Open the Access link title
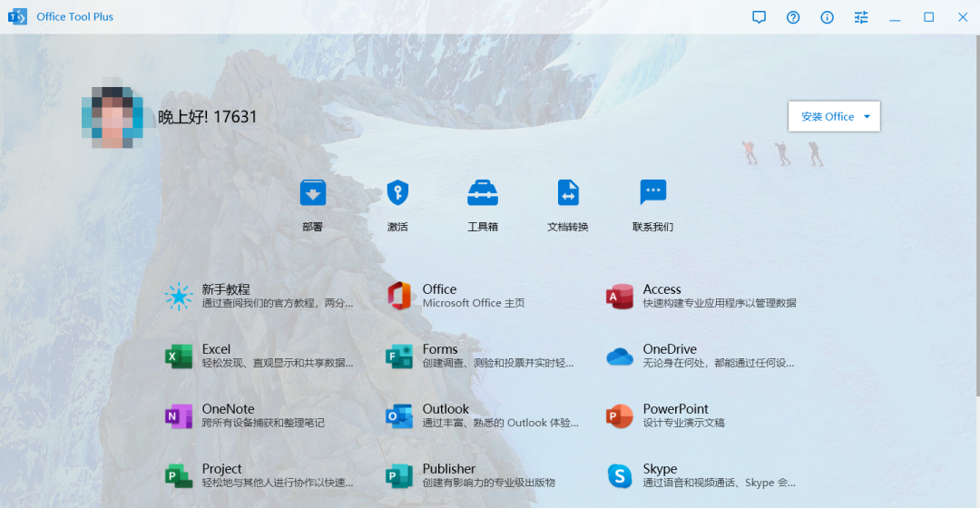 661,289
